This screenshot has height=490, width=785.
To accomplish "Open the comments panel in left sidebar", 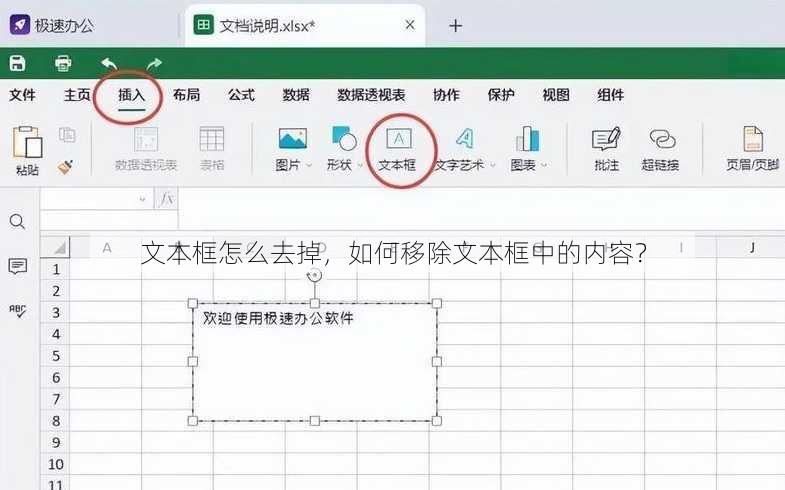I will pyautogui.click(x=18, y=266).
